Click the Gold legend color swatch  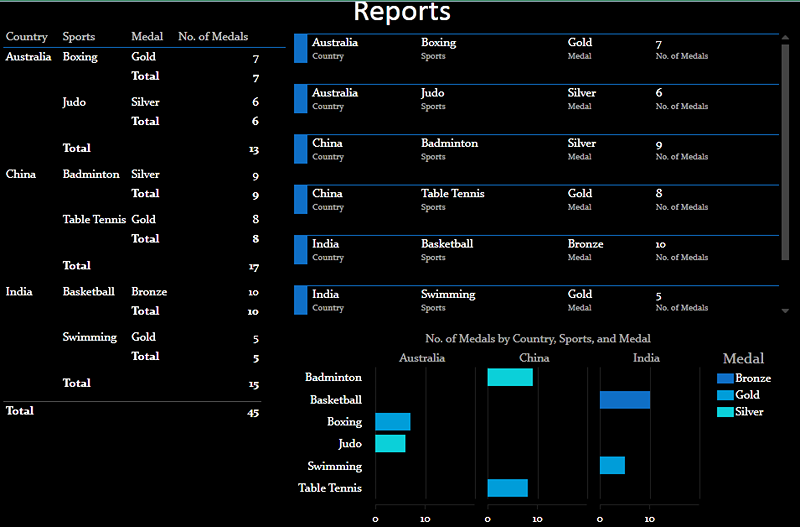click(725, 395)
